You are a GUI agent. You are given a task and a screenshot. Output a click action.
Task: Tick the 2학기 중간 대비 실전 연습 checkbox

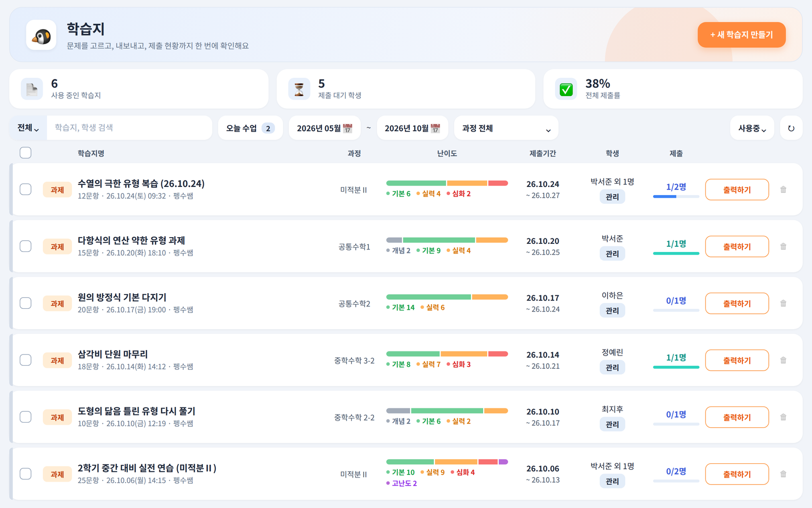[25, 474]
